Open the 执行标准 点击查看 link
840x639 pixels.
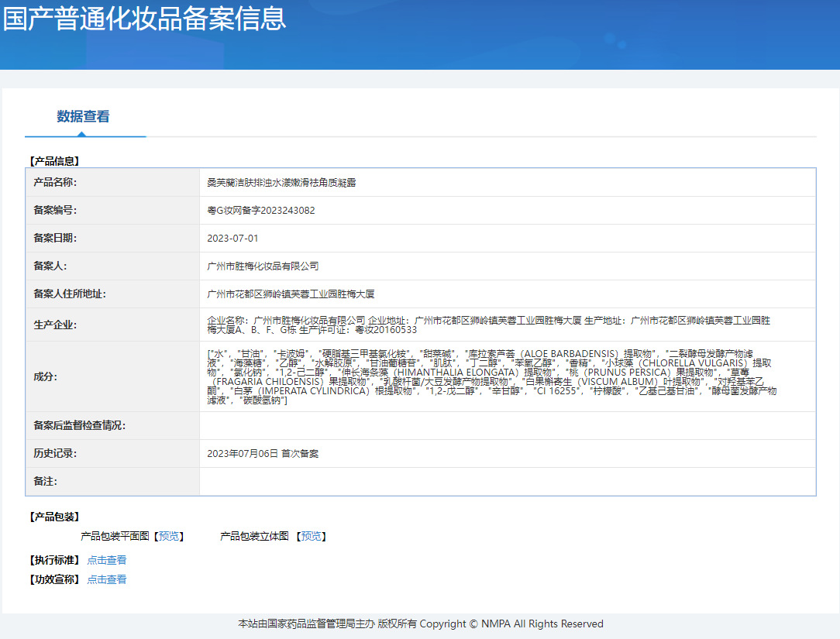coord(107,560)
